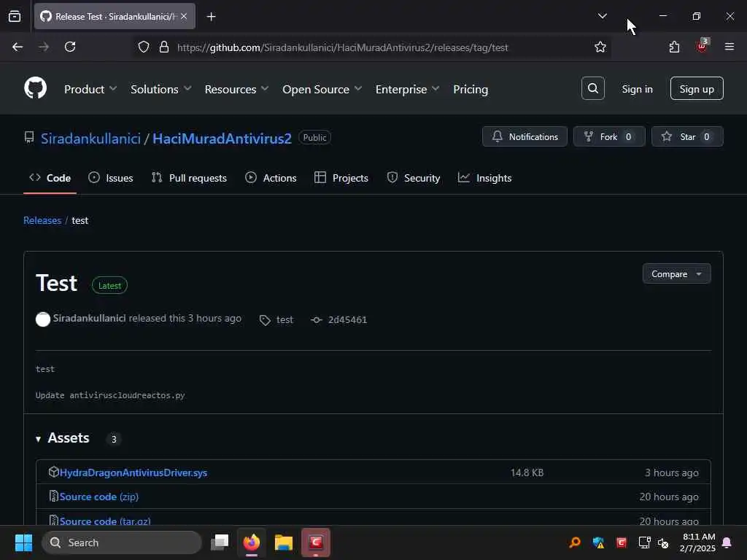Click the Sign in link
Viewport: 747px width, 560px height.
[637, 89]
